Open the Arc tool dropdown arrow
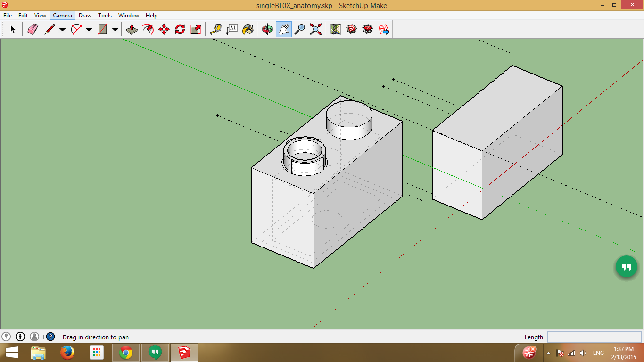Image resolution: width=644 pixels, height=362 pixels. click(x=89, y=29)
